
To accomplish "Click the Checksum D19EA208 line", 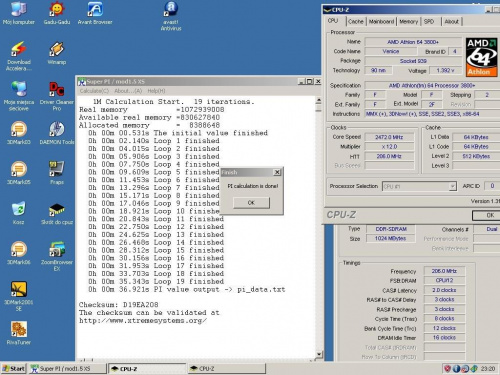I will (x=119, y=305).
